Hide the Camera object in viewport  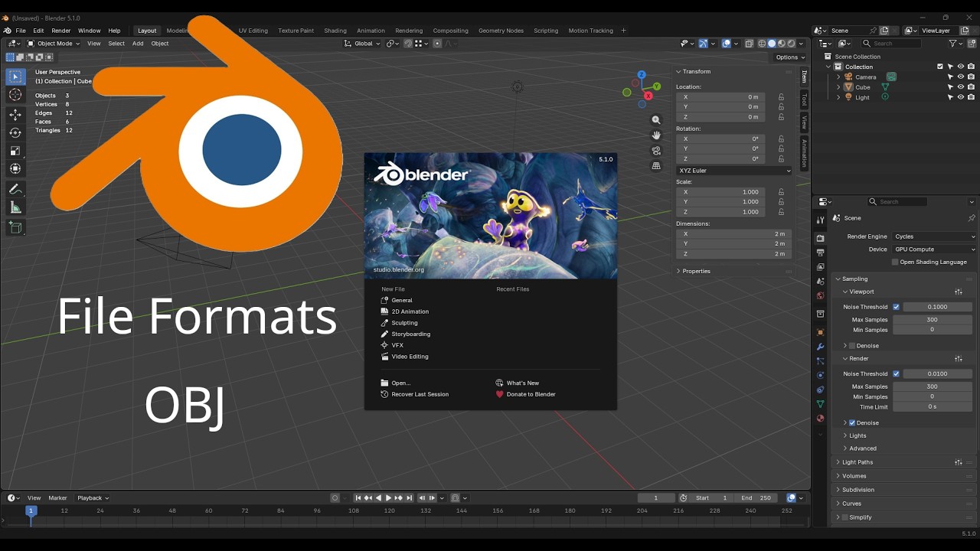tap(961, 77)
